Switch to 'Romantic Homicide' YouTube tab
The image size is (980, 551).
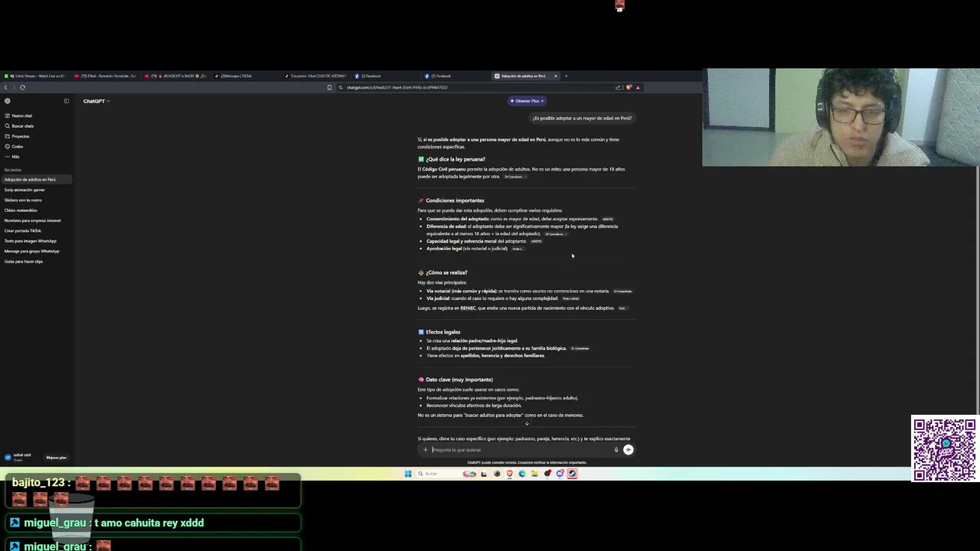[107, 76]
